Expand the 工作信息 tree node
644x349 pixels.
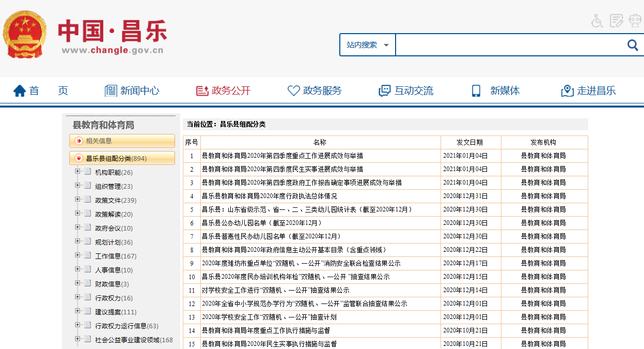[77, 255]
